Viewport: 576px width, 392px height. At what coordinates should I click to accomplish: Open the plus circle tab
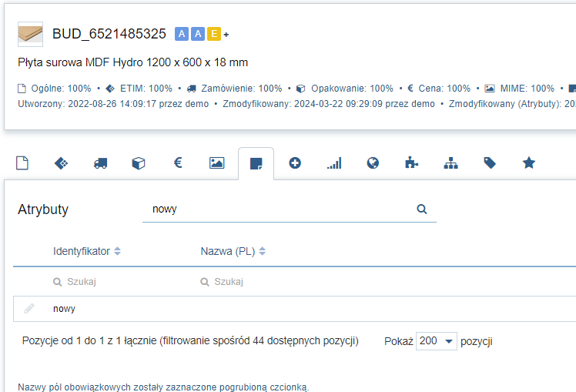click(295, 163)
